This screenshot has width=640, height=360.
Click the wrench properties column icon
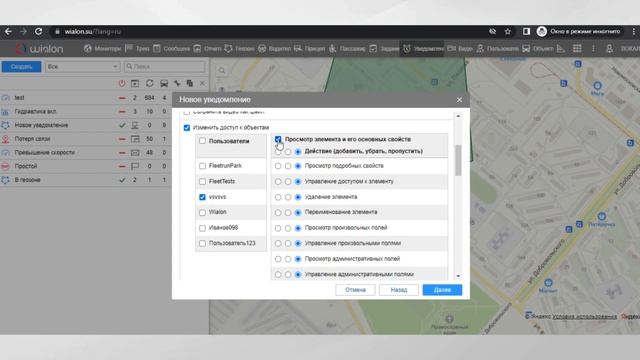[x=177, y=83]
